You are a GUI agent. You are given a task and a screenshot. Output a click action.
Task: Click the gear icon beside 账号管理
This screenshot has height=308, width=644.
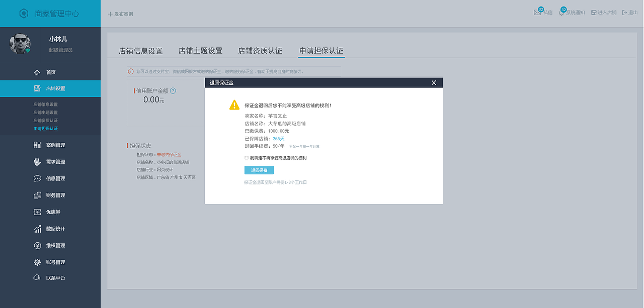(x=37, y=262)
